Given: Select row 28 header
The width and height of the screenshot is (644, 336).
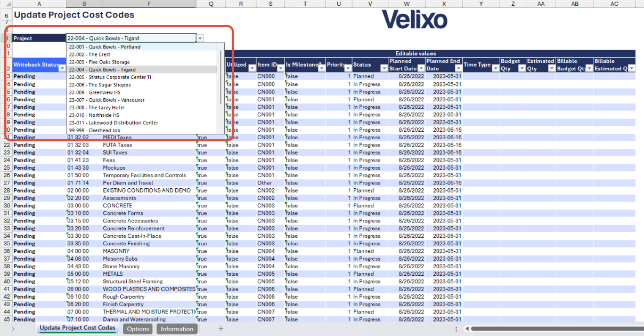Looking at the screenshot, I should [x=6, y=190].
